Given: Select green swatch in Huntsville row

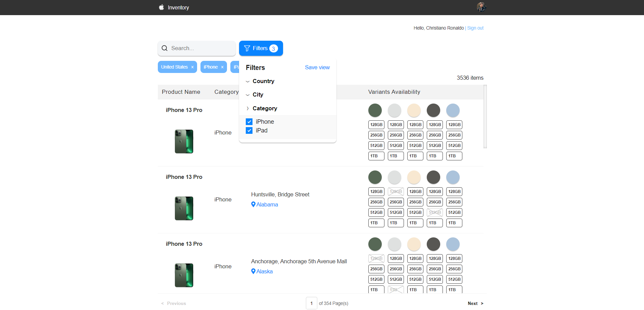Looking at the screenshot, I should [x=375, y=177].
